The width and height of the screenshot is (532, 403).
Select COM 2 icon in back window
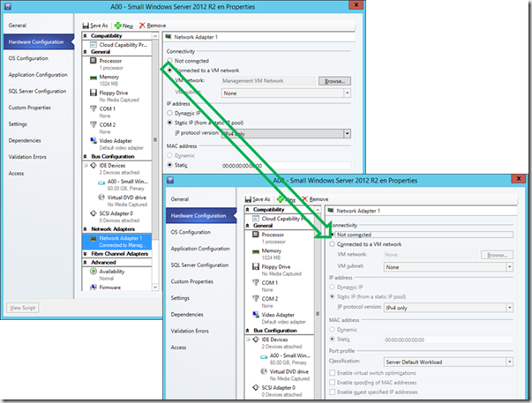(x=94, y=124)
